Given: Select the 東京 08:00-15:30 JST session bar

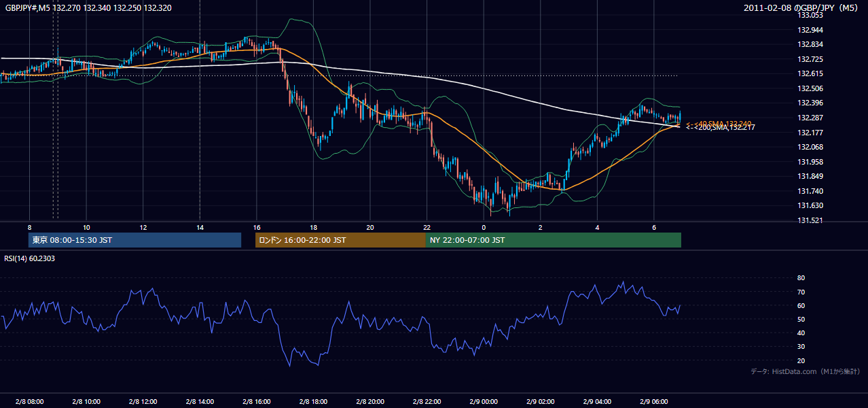Looking at the screenshot, I should point(134,240).
